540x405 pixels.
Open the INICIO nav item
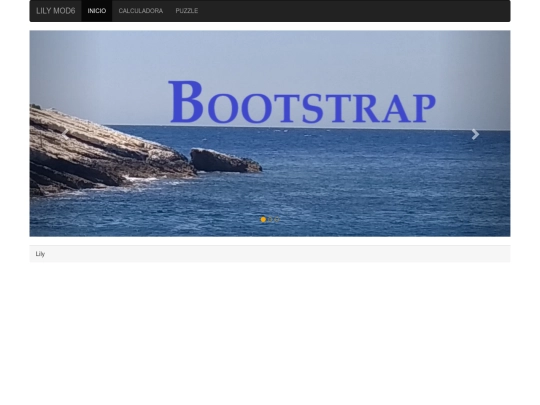[97, 11]
